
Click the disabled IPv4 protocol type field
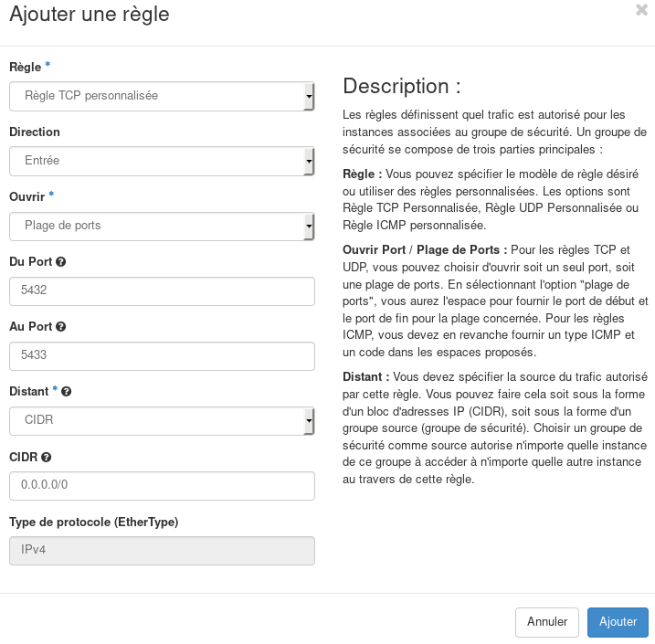[162, 551]
